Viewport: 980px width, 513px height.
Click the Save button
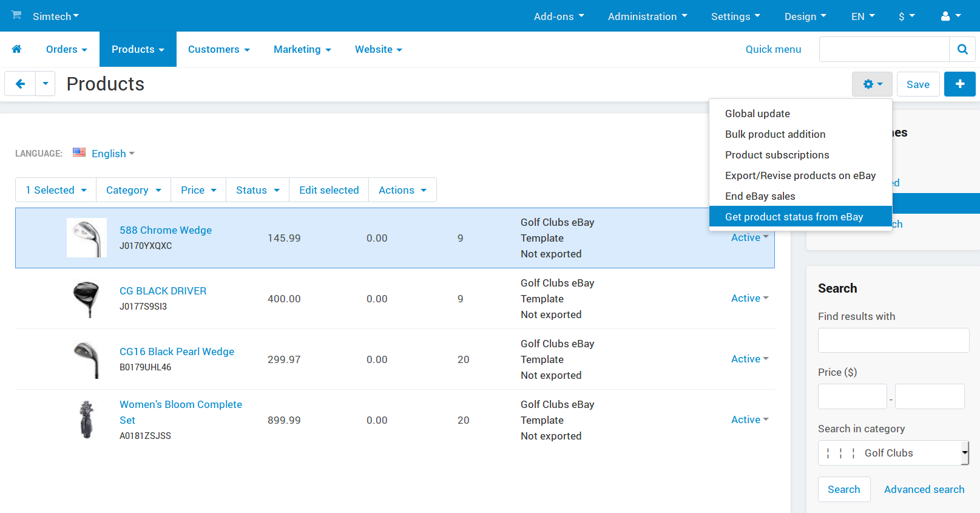[917, 84]
